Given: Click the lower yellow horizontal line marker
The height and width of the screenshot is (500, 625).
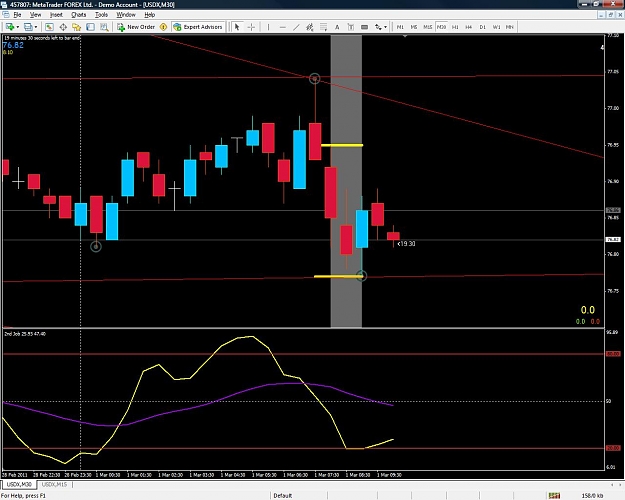Looking at the screenshot, I should 338,276.
